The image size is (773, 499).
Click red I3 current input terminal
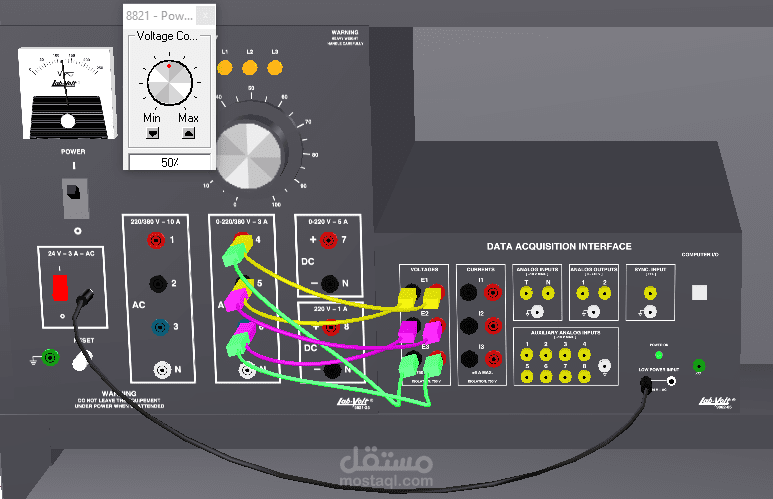493,358
